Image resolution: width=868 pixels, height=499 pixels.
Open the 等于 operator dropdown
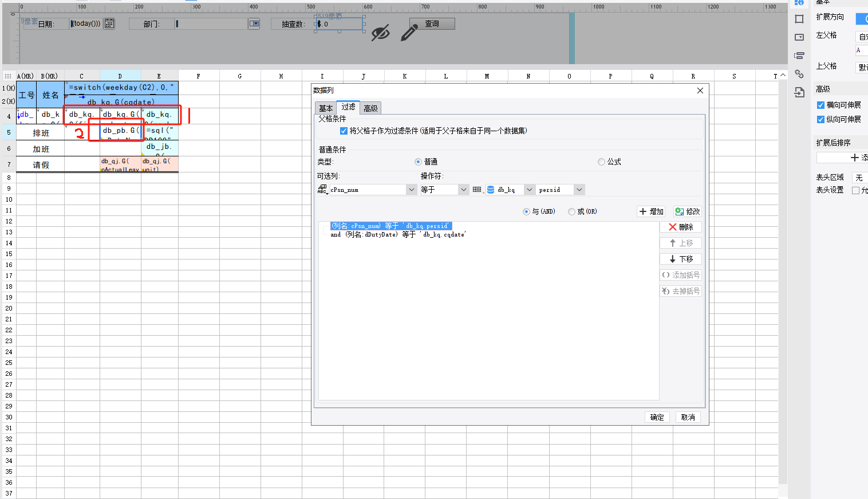pyautogui.click(x=464, y=190)
